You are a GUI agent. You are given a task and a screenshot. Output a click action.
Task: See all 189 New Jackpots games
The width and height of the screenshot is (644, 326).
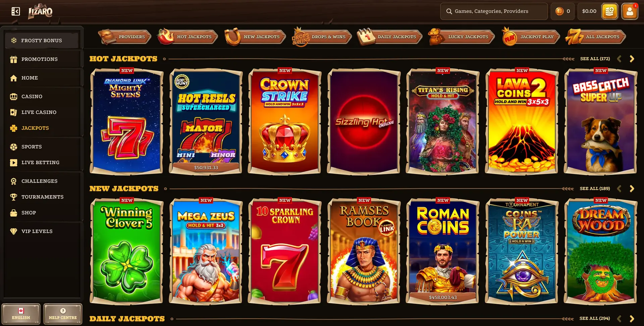click(595, 189)
